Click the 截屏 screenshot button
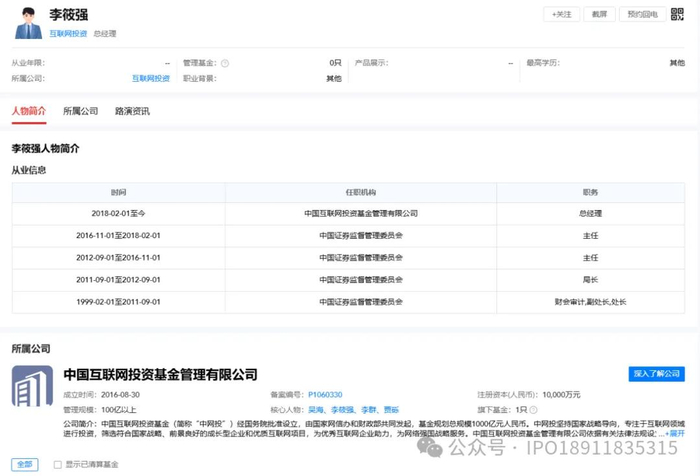The width and height of the screenshot is (700, 476). (599, 14)
